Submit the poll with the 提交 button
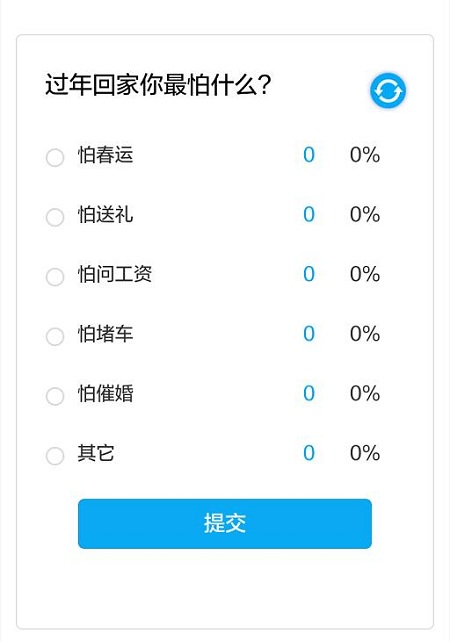The height and width of the screenshot is (641, 450). 225,524
